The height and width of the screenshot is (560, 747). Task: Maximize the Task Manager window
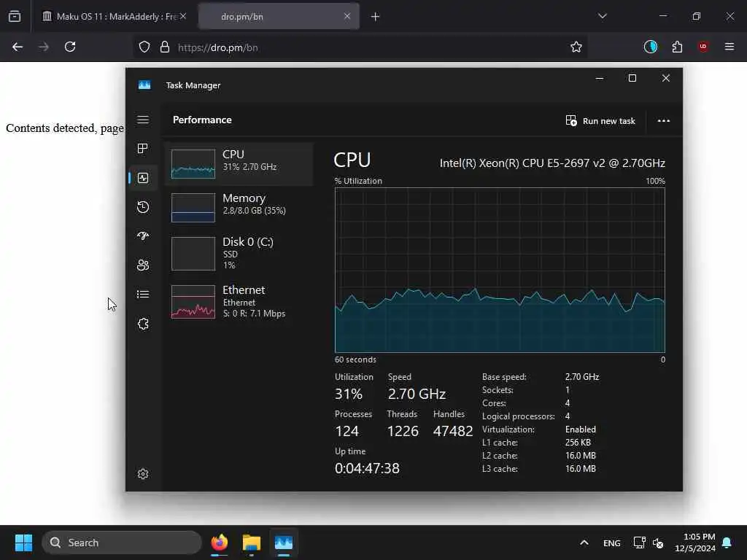[x=632, y=78]
